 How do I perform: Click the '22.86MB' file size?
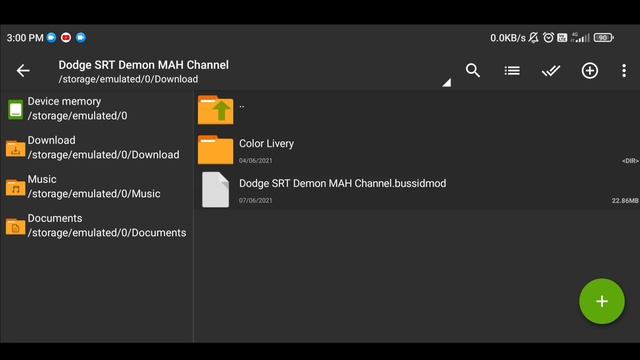[x=624, y=200]
